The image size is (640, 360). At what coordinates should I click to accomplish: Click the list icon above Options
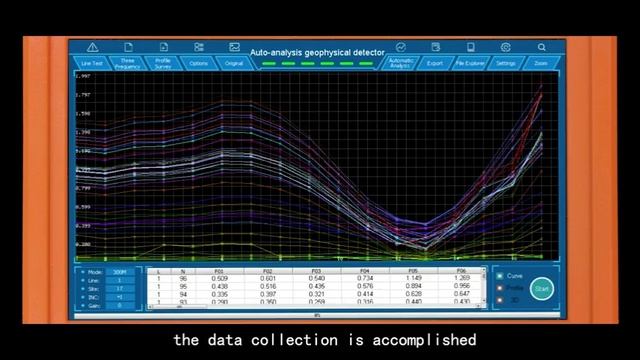coord(199,47)
